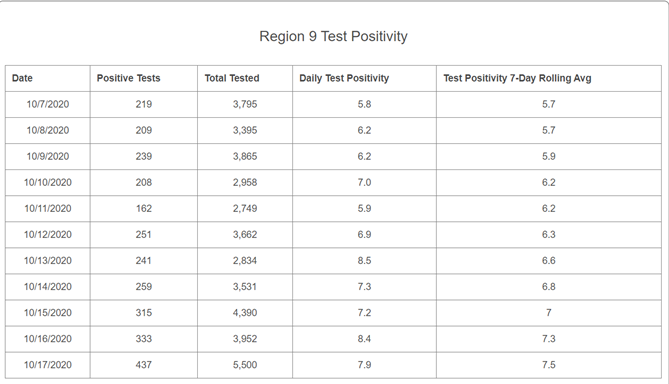Viewport: 669px width, 384px height.
Task: Click rolling average value 6.6
Action: point(549,261)
